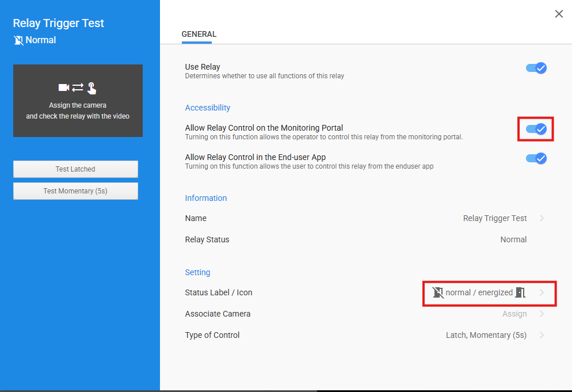The image size is (572, 392).
Task: Toggle the Use Relay switch
Action: click(536, 68)
